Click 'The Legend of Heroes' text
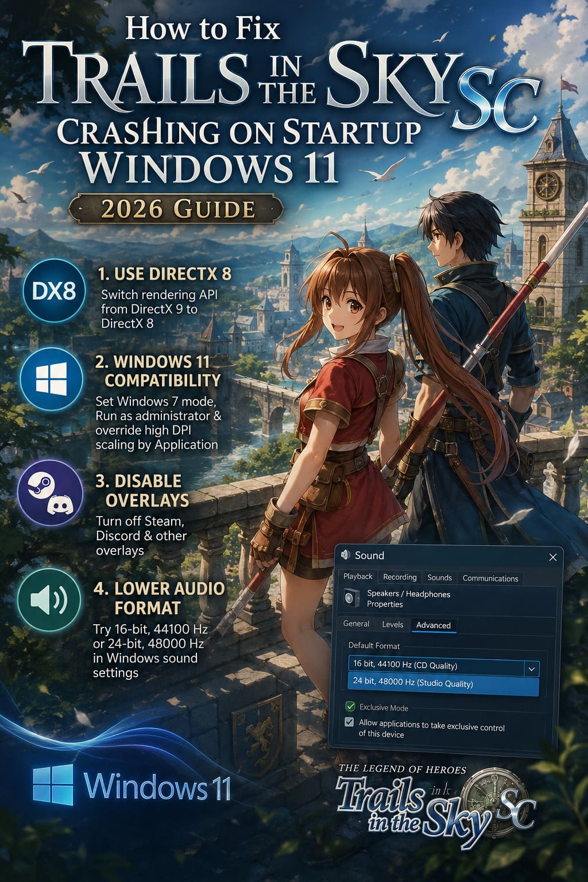This screenshot has width=588, height=882. (x=403, y=769)
